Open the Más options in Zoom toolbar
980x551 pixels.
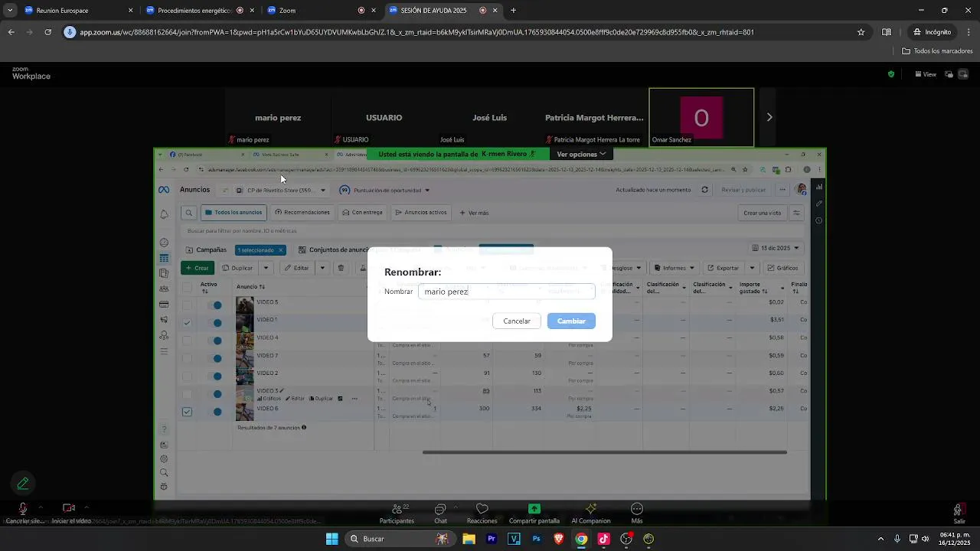point(637,514)
